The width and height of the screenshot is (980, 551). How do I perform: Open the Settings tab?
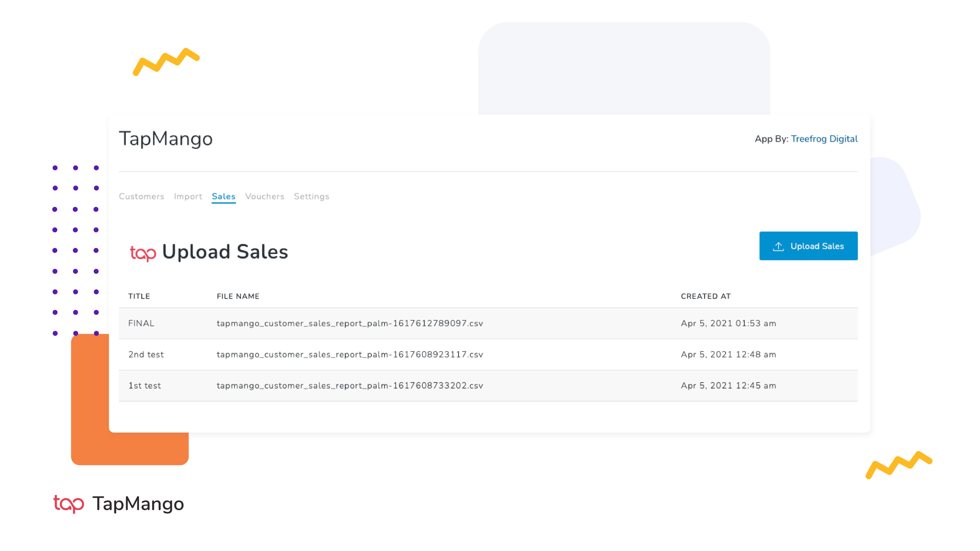tap(312, 196)
